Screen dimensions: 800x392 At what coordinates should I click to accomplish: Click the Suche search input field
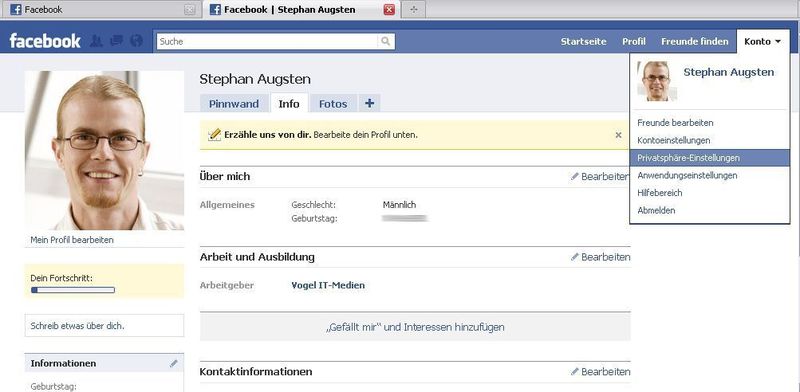[267, 41]
